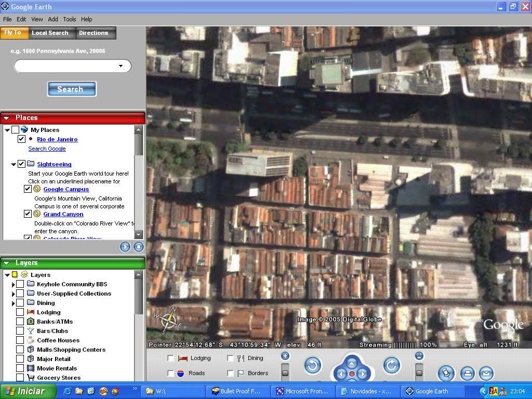Expand the Keyhole Community BBS folder
This screenshot has width=532, height=399.
click(x=14, y=285)
